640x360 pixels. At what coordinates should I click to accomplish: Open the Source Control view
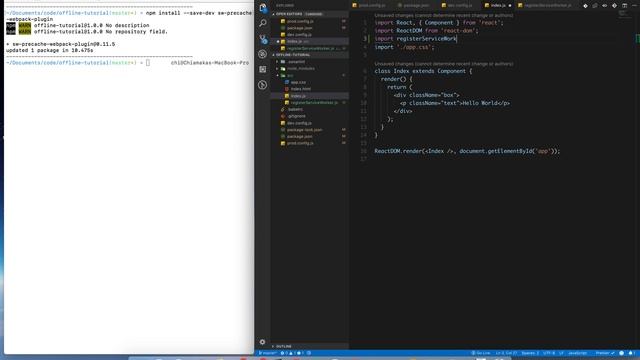(x=263, y=39)
